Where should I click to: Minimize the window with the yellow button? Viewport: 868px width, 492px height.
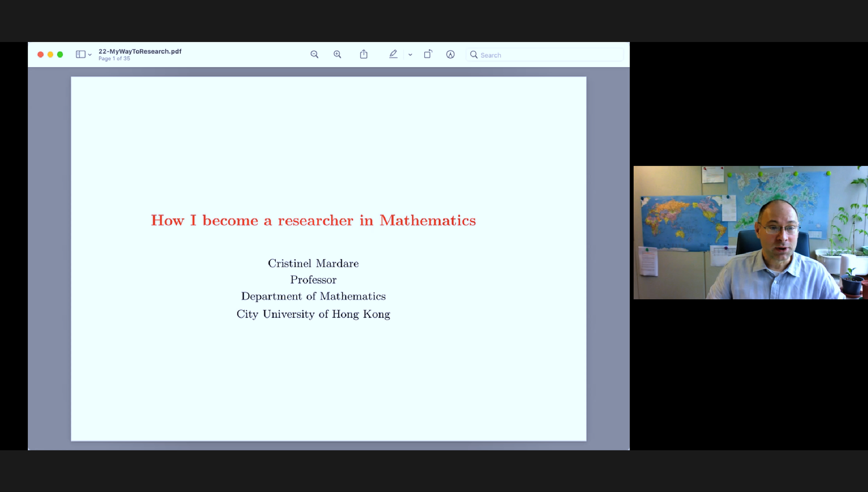(50, 54)
